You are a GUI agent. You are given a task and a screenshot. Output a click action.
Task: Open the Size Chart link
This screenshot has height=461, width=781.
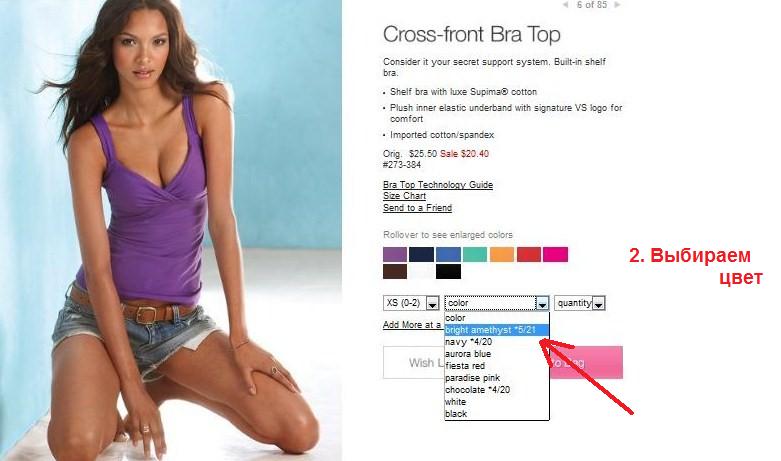(404, 196)
